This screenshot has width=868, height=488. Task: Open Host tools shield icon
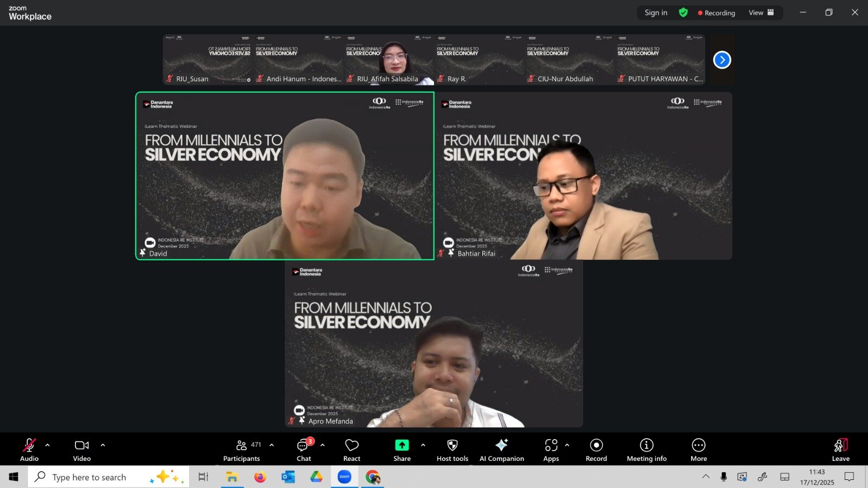pyautogui.click(x=452, y=450)
